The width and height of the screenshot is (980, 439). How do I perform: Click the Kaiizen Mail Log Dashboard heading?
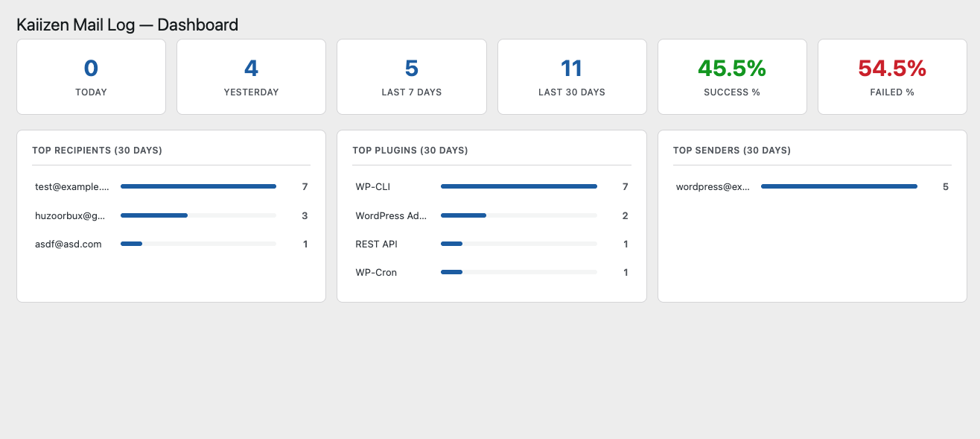127,25
